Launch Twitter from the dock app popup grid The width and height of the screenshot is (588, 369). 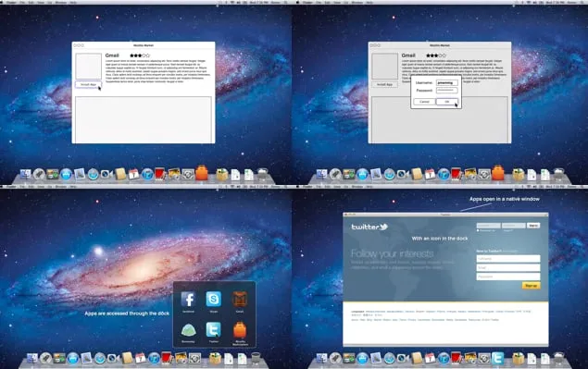point(213,330)
